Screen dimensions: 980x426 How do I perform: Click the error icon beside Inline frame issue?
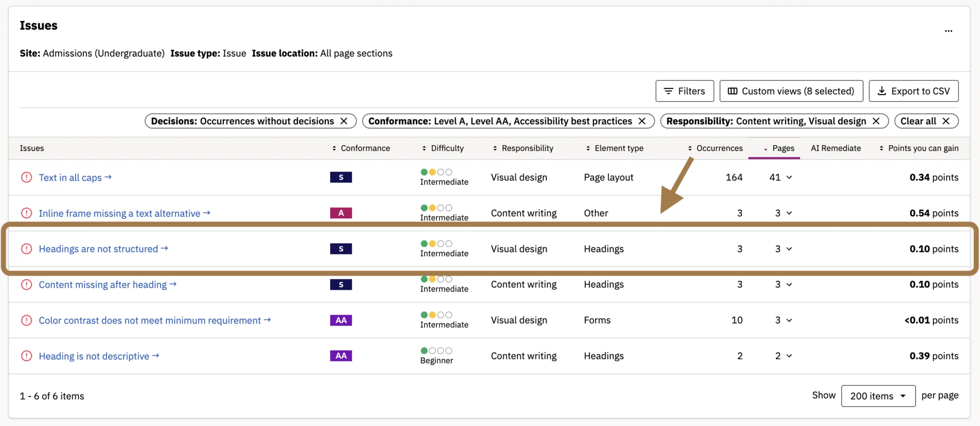click(26, 213)
